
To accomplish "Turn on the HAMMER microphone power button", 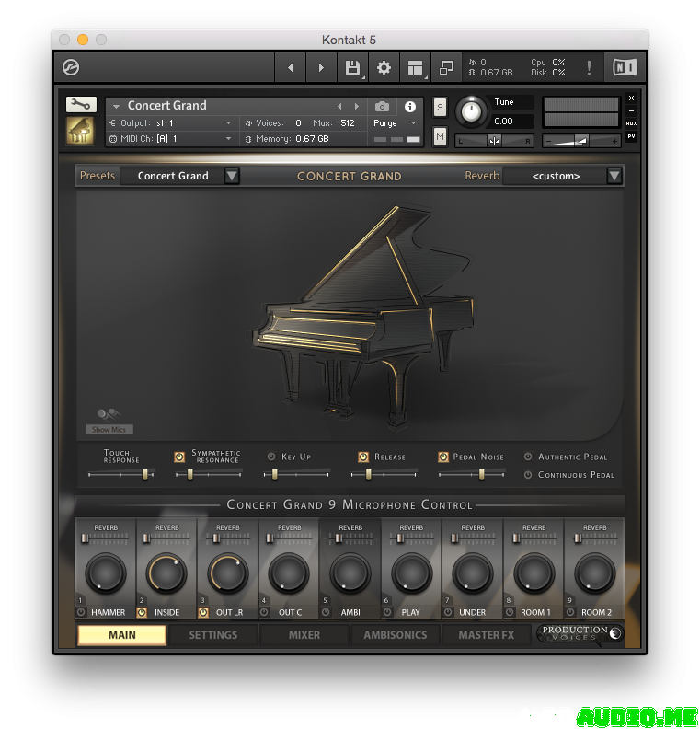I will [x=81, y=612].
